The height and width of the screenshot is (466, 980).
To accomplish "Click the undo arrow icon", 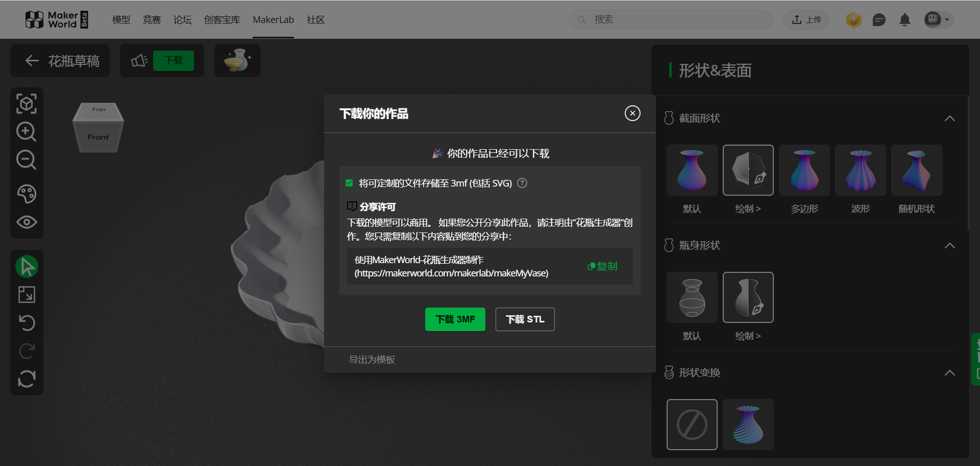I will pyautogui.click(x=27, y=323).
